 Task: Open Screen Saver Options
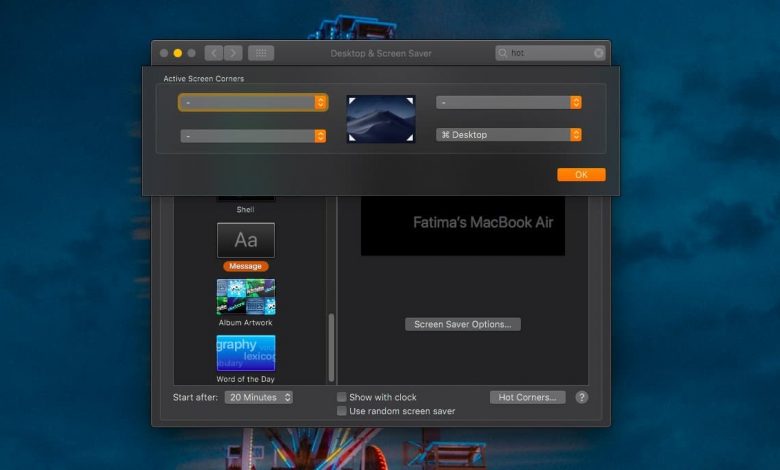coord(463,324)
